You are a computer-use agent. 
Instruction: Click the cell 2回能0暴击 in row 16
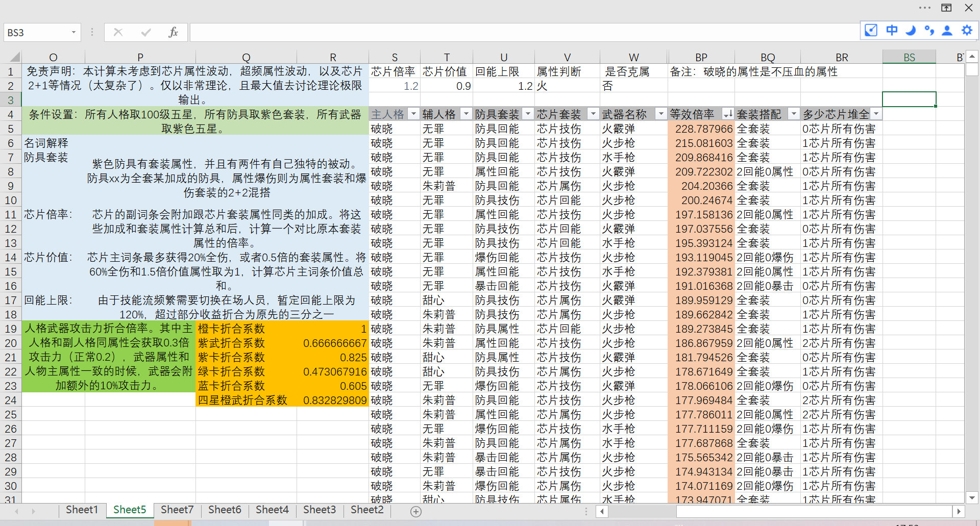point(768,286)
